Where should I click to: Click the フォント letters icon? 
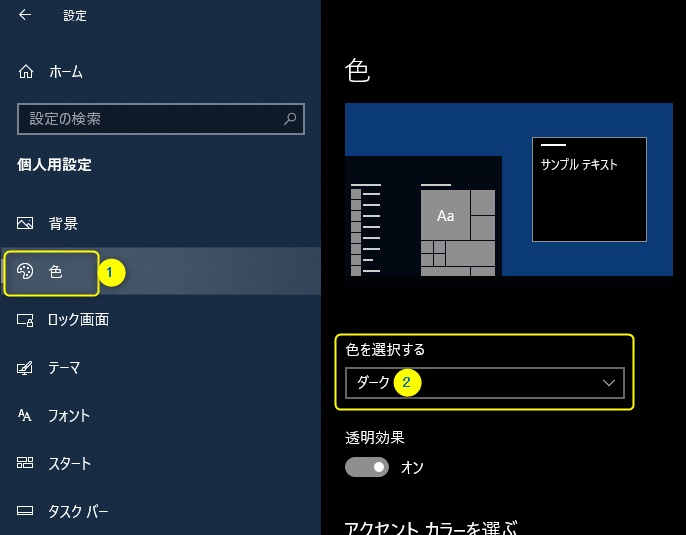(26, 416)
